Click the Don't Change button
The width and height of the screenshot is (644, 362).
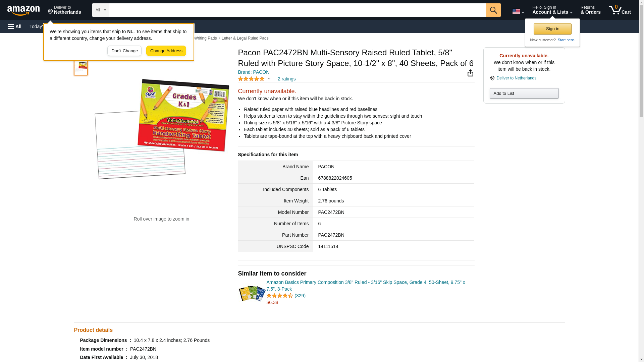tap(124, 51)
